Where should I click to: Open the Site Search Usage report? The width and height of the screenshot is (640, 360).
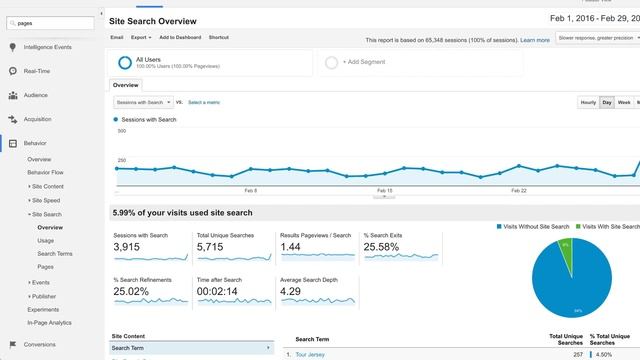point(46,240)
